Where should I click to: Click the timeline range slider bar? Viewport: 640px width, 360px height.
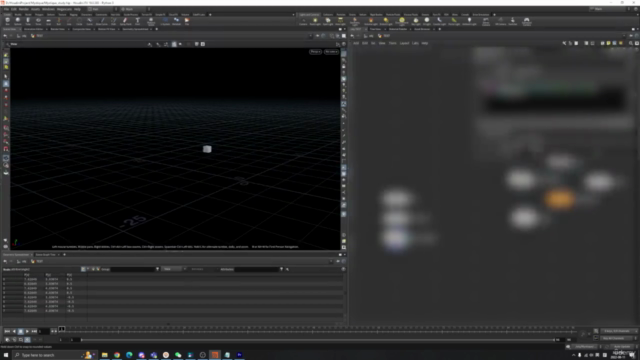coord(318,340)
